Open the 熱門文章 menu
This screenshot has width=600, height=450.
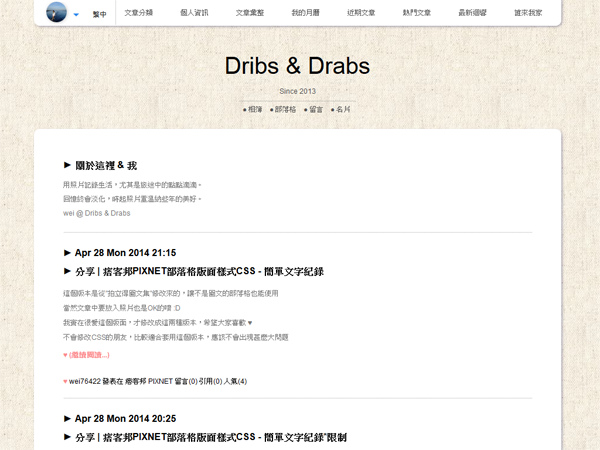tap(417, 13)
